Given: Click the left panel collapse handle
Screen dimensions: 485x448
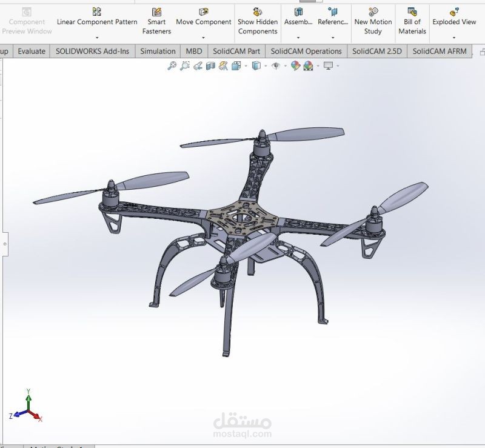Looking at the screenshot, I should pyautogui.click(x=5, y=244).
